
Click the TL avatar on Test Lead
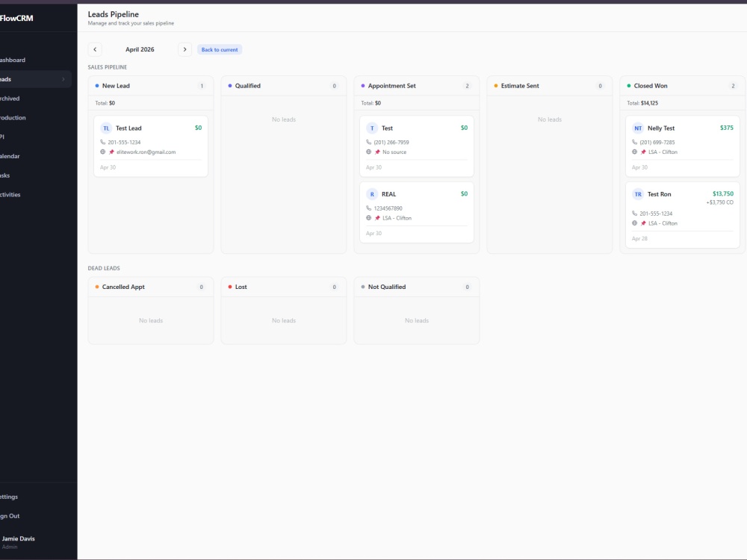click(x=106, y=128)
